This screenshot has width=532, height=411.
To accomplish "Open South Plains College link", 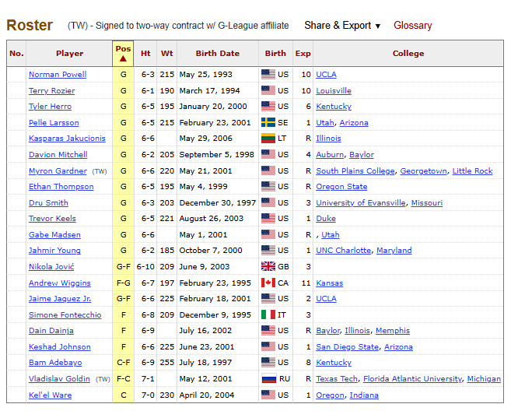I will click(355, 170).
